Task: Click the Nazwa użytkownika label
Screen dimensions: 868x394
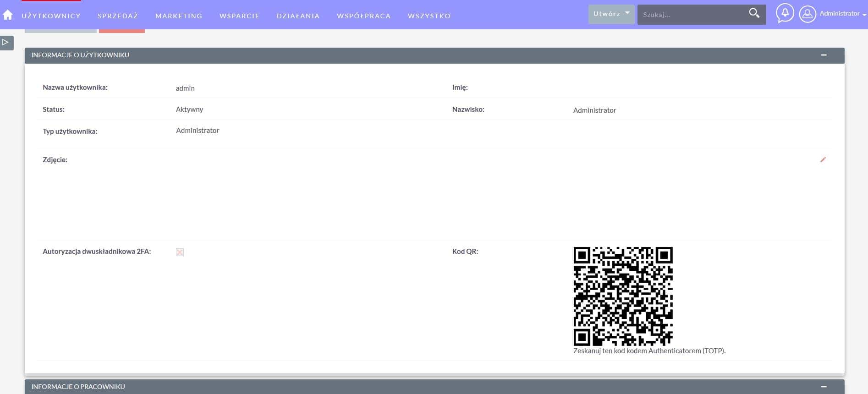Action: point(75,87)
